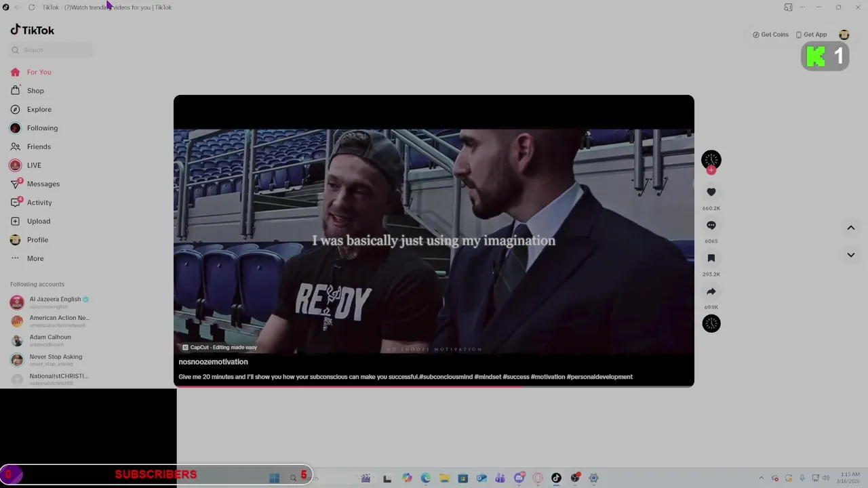Click the Upload option

click(39, 221)
